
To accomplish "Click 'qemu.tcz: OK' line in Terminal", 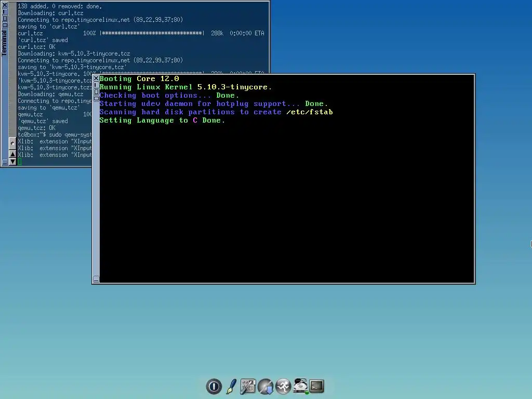I will [x=36, y=128].
